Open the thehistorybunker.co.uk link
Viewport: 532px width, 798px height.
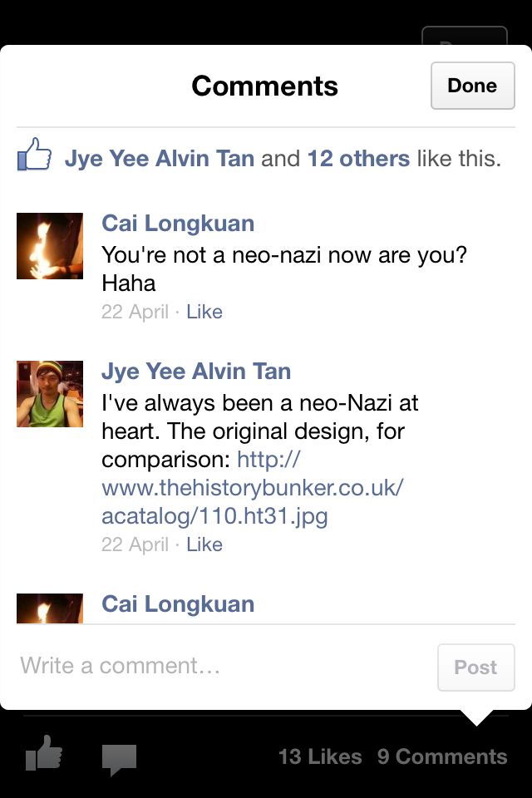tap(253, 488)
